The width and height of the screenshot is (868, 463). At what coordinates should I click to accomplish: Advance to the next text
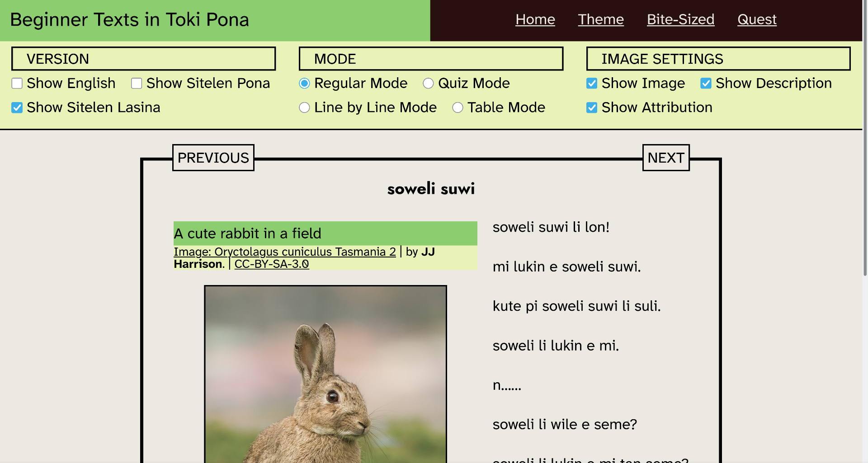(665, 158)
